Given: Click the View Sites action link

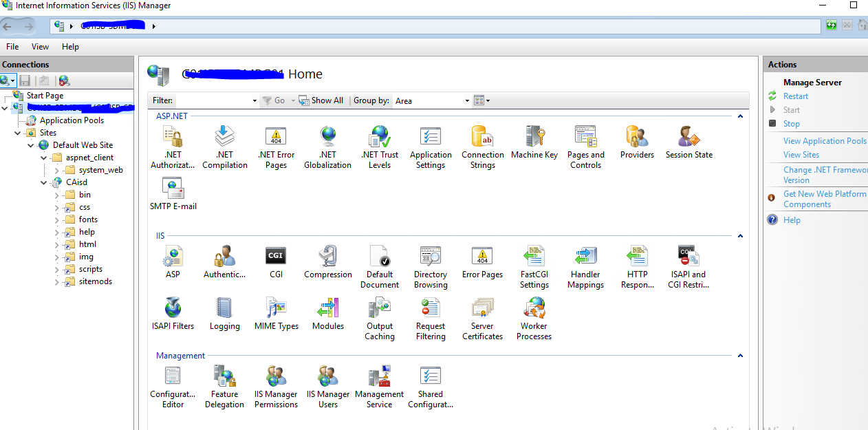Looking at the screenshot, I should 801,155.
